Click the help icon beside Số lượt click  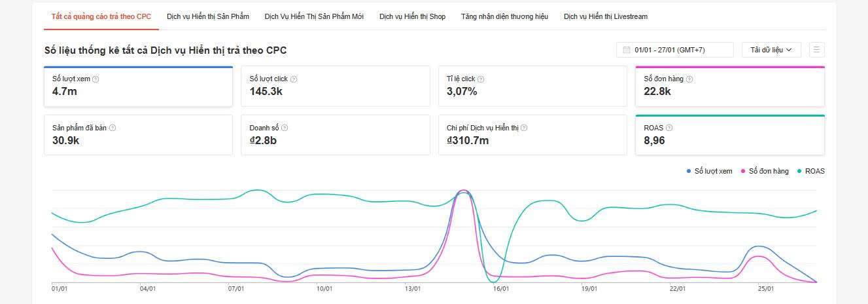[294, 79]
